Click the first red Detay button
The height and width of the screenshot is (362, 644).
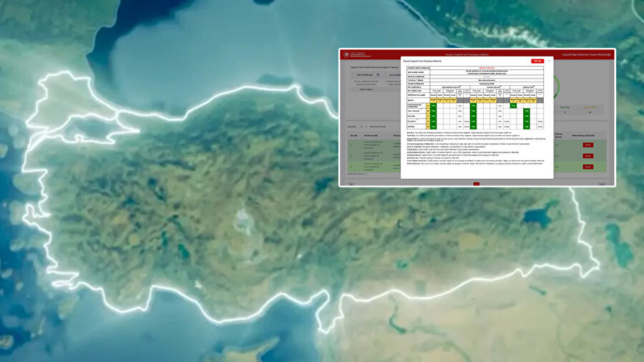(x=587, y=145)
